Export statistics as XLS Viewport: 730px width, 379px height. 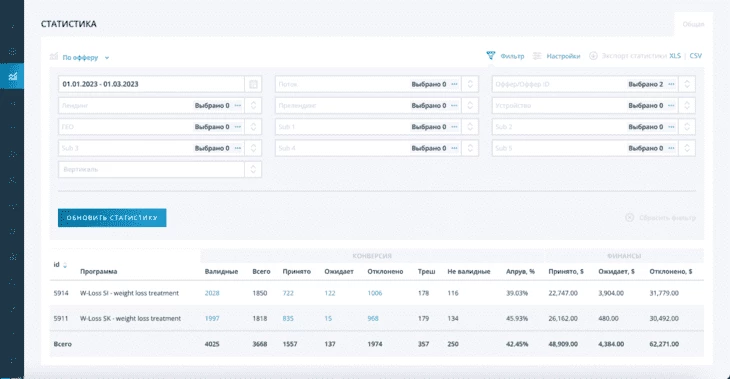point(675,56)
